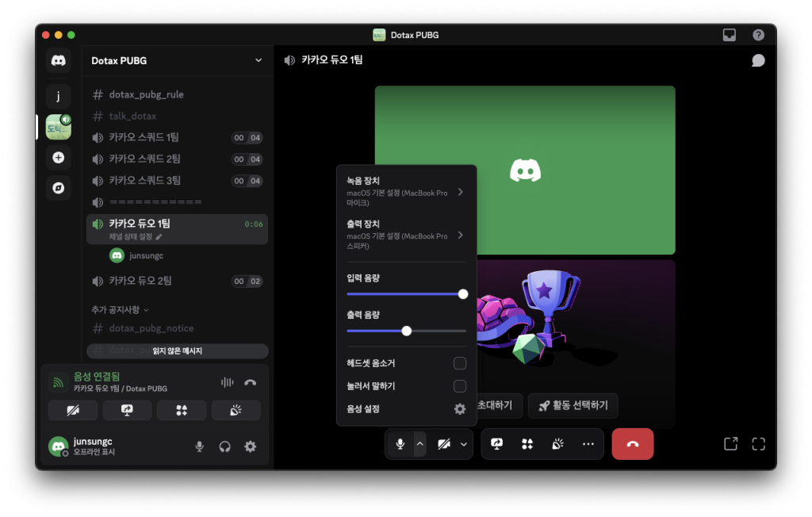Show chat using speech bubble icon
The height and width of the screenshot is (517, 812).
[758, 60]
